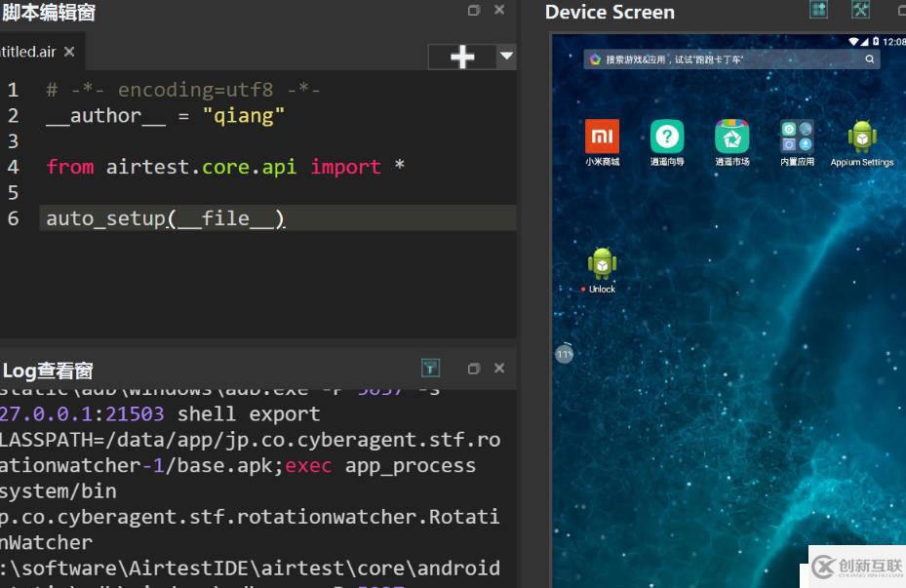Viewport: 906px width, 588px height.
Task: Click the AirtestIDE path line in log
Action: click(x=251, y=568)
